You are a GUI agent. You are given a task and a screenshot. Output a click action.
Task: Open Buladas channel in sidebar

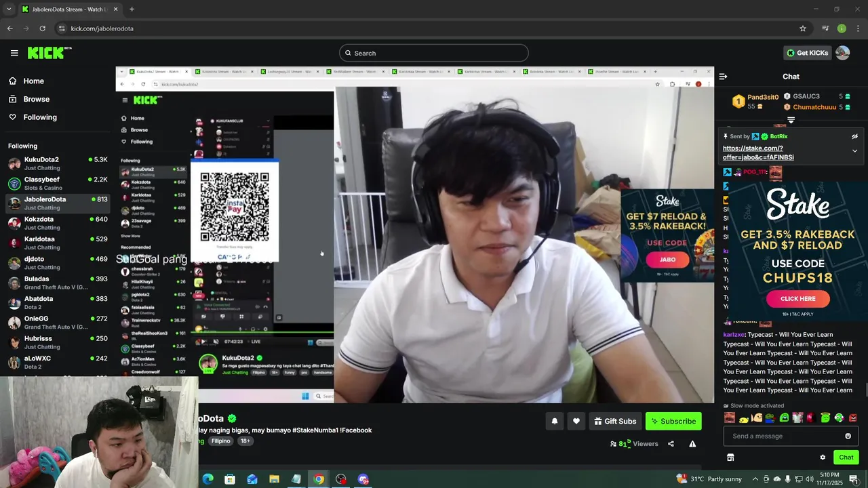coord(58,283)
